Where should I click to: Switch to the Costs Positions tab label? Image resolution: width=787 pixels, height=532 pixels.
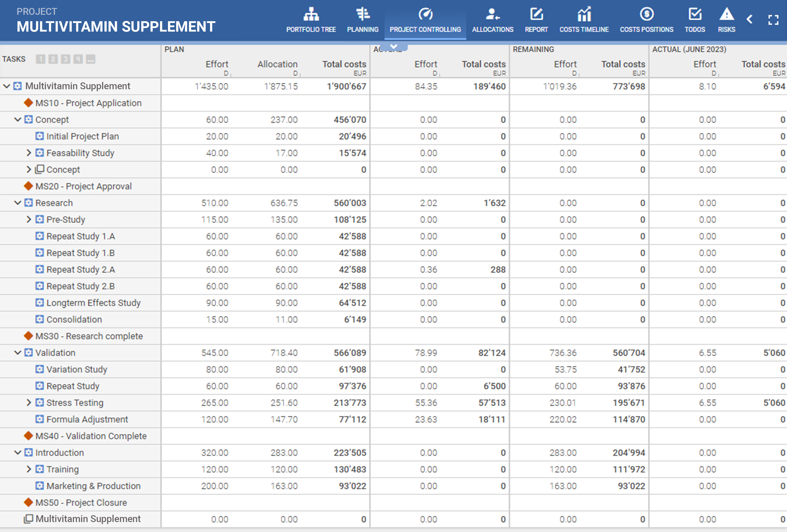pyautogui.click(x=647, y=29)
